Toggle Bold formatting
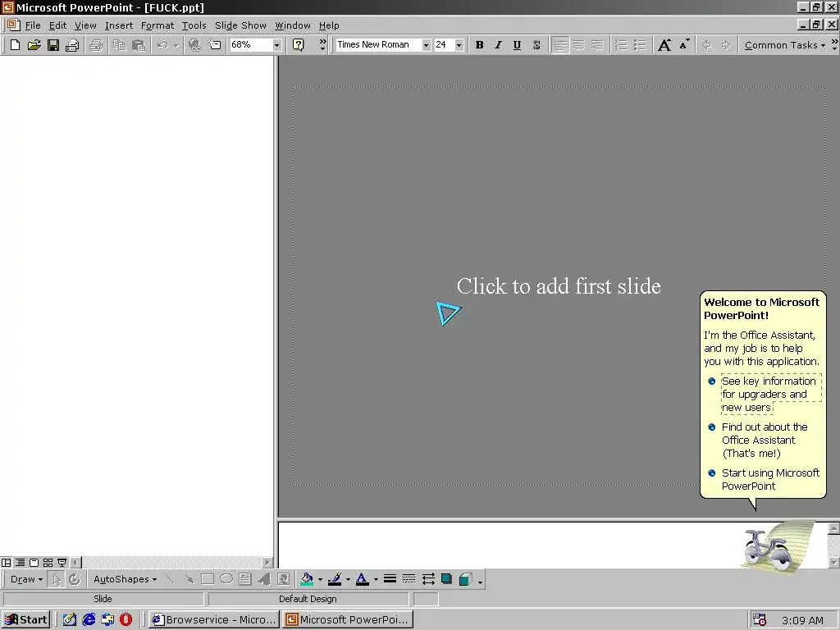The width and height of the screenshot is (840, 630). 479,45
